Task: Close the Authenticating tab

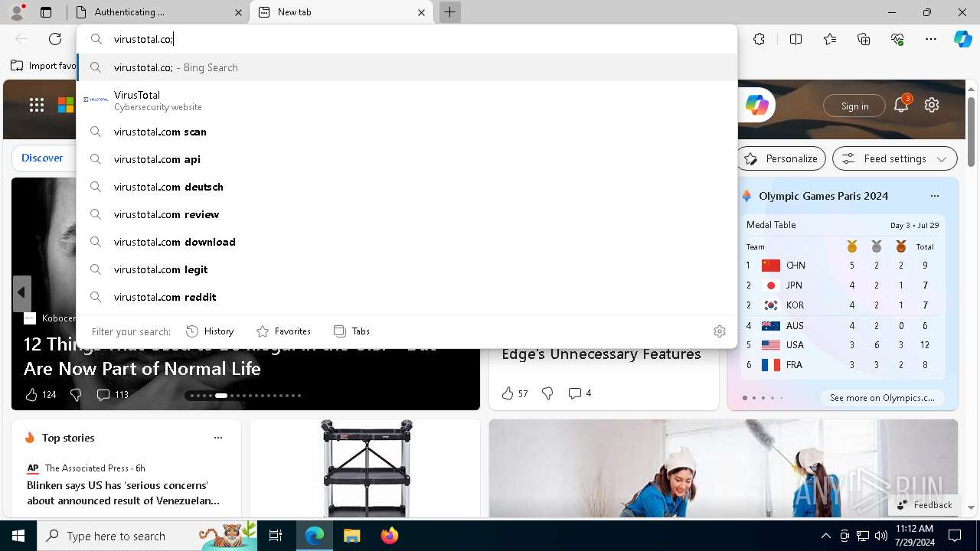Action: (x=238, y=12)
